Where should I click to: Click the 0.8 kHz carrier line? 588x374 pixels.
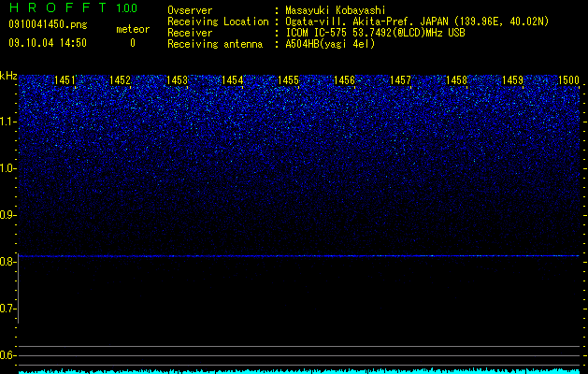tap(299, 256)
